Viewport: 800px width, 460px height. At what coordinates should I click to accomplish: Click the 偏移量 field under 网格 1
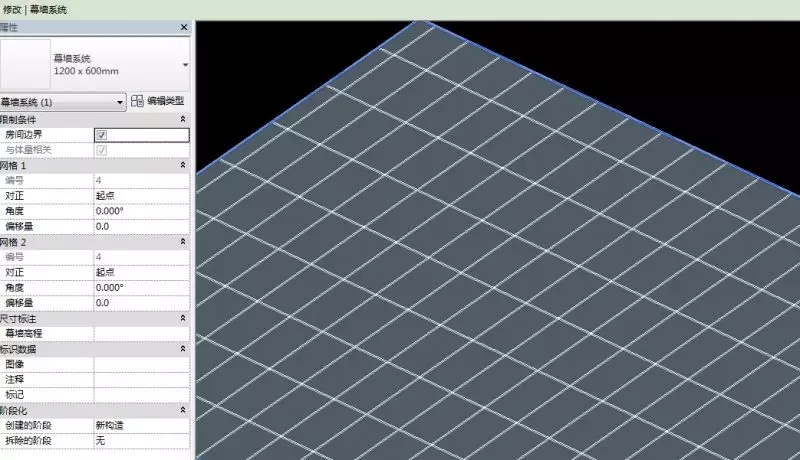[142, 226]
